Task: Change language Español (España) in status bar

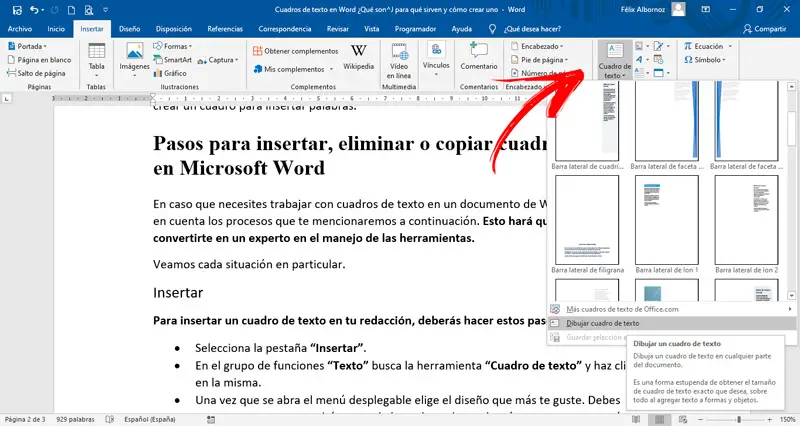Action: [149, 419]
